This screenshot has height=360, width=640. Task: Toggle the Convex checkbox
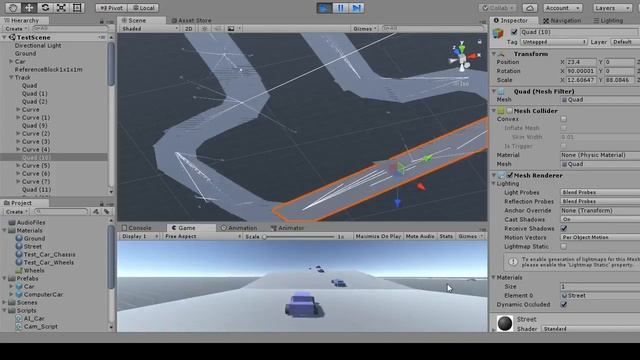(x=564, y=119)
